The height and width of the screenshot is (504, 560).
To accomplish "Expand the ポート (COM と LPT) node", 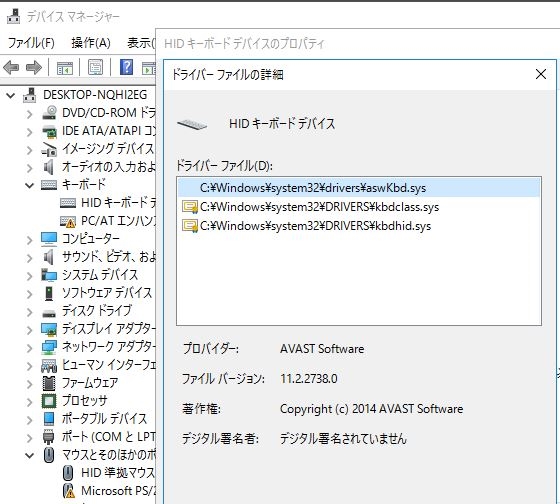I will coord(30,438).
